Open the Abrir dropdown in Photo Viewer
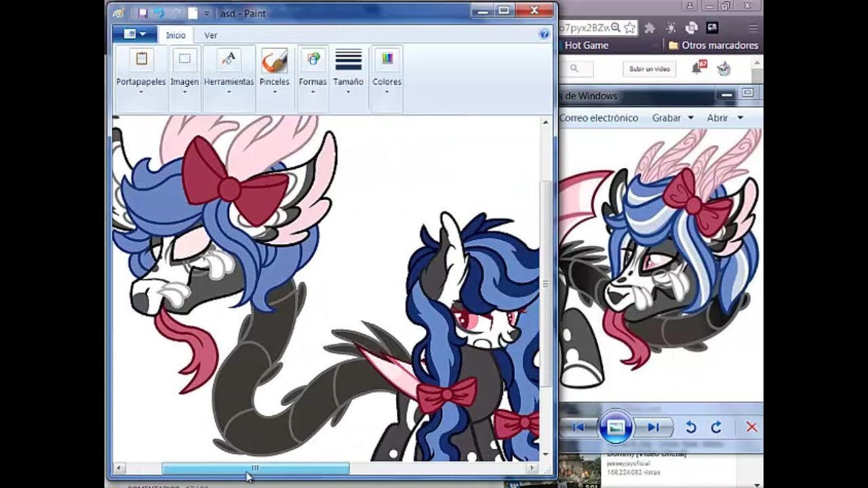This screenshot has width=868, height=488. (x=725, y=118)
